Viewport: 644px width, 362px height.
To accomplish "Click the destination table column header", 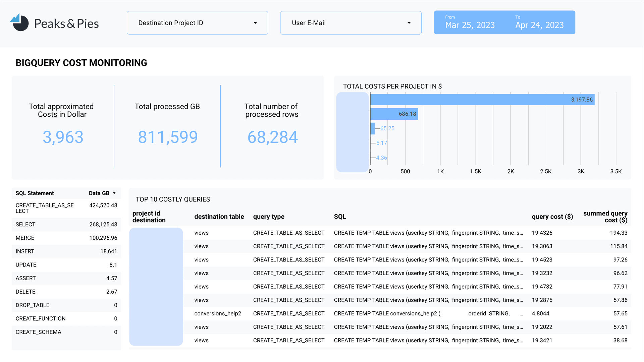I will coord(219,217).
